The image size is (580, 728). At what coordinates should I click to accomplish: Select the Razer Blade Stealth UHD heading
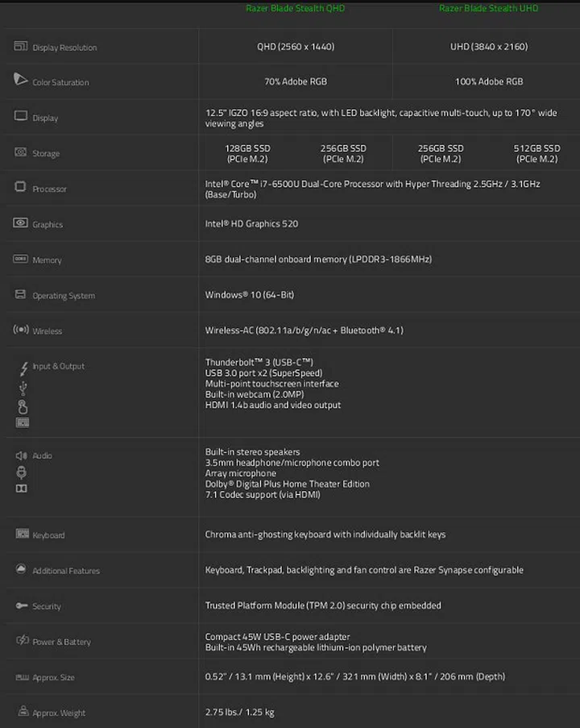(x=489, y=9)
